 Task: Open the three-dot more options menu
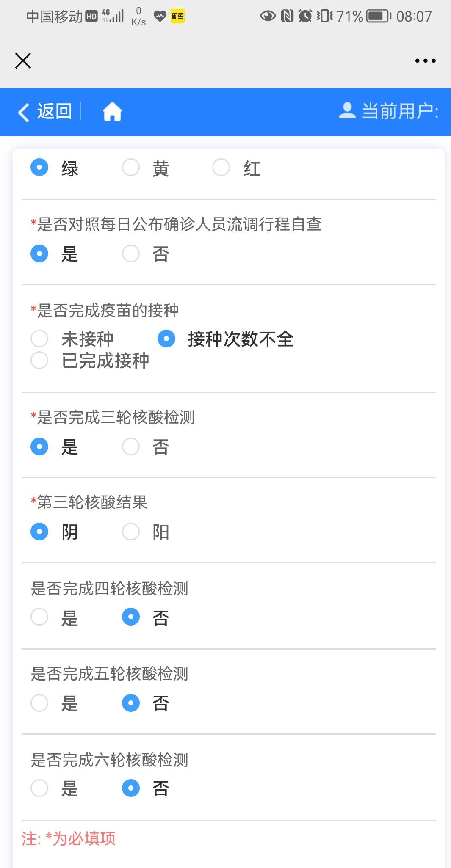pyautogui.click(x=425, y=61)
